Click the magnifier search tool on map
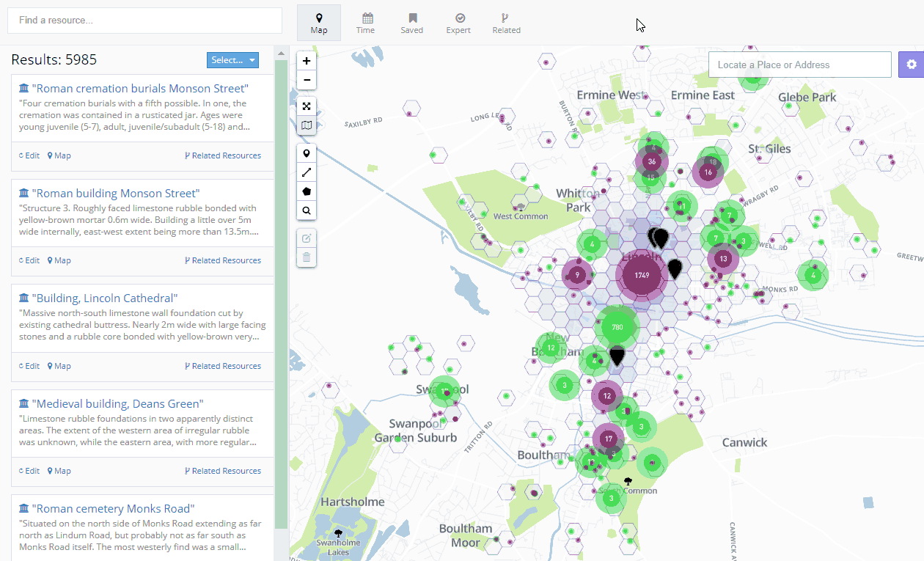This screenshot has height=561, width=924. 307,211
